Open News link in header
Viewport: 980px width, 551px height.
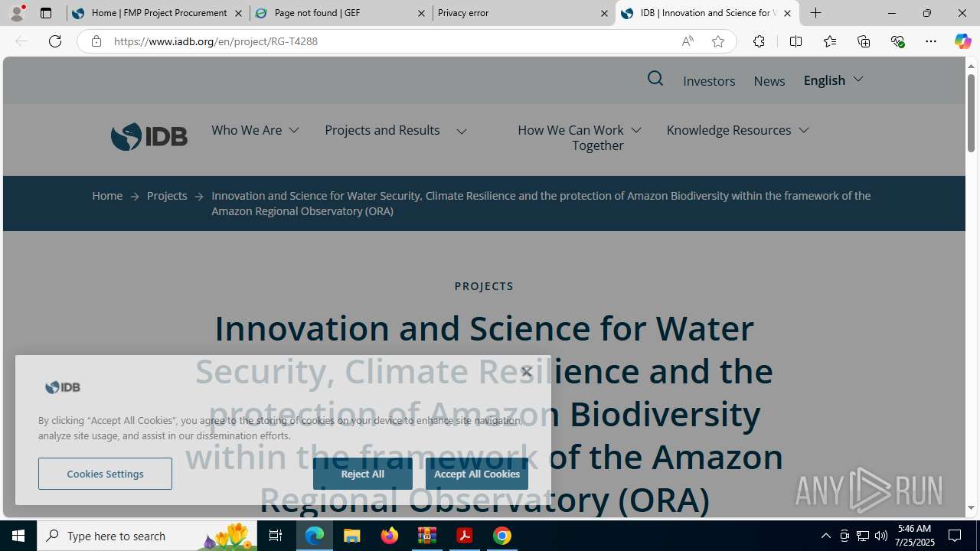[x=769, y=81]
